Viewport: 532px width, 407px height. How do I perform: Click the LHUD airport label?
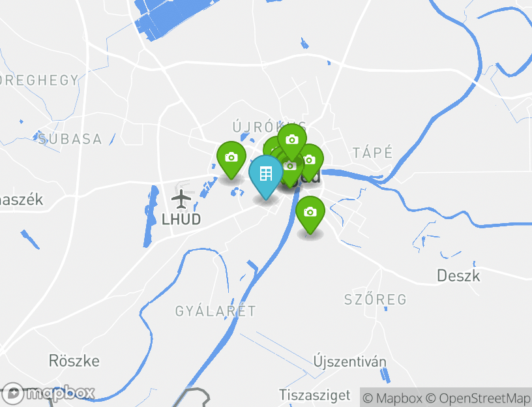(x=181, y=219)
